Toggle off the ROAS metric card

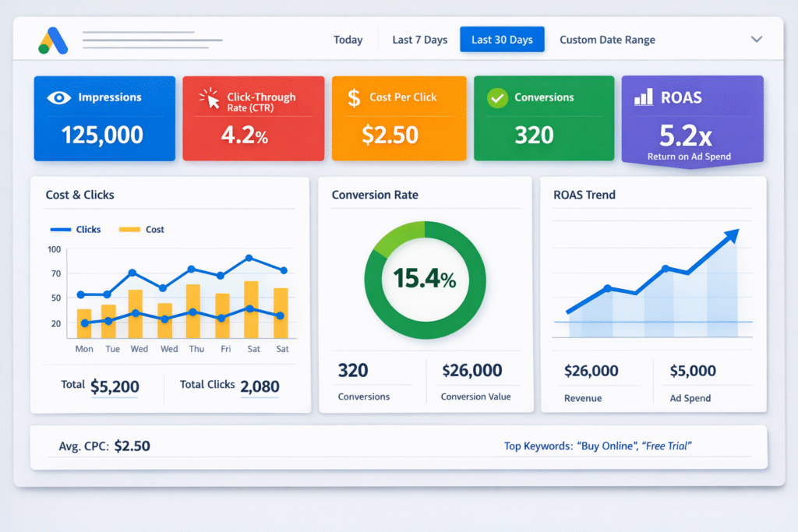[692, 119]
